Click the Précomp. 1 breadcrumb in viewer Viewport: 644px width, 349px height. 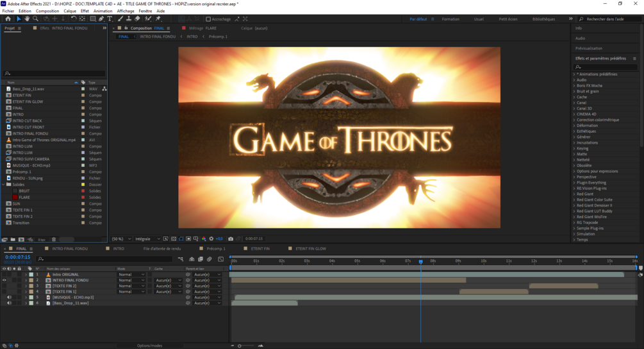click(x=218, y=37)
